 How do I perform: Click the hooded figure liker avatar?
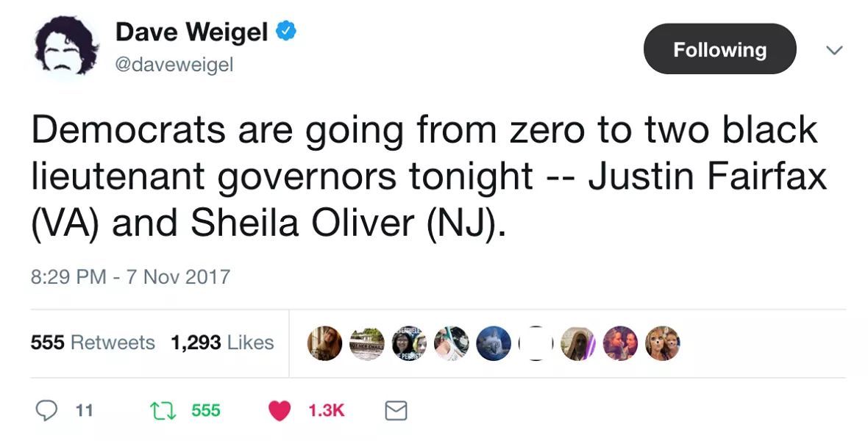tap(578, 343)
